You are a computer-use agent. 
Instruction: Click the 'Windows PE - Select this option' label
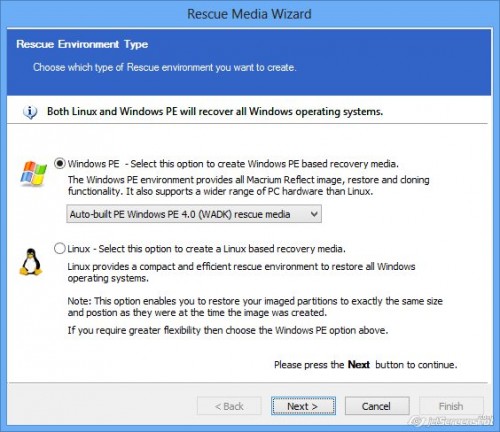coord(233,164)
